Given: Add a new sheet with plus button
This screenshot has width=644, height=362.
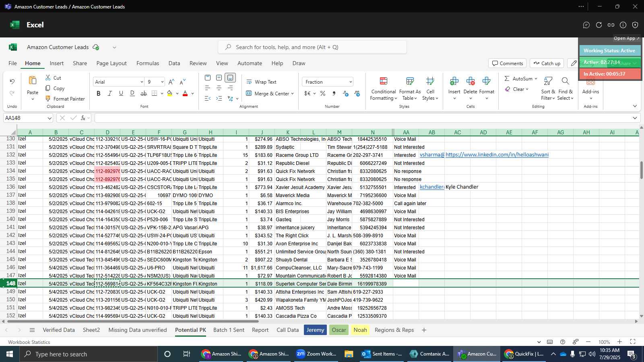Looking at the screenshot, I should pyautogui.click(x=424, y=330).
